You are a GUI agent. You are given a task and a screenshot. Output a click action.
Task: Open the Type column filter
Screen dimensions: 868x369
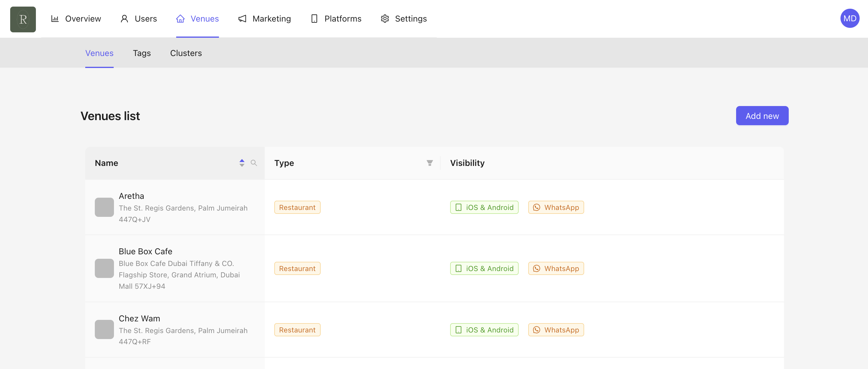point(429,163)
